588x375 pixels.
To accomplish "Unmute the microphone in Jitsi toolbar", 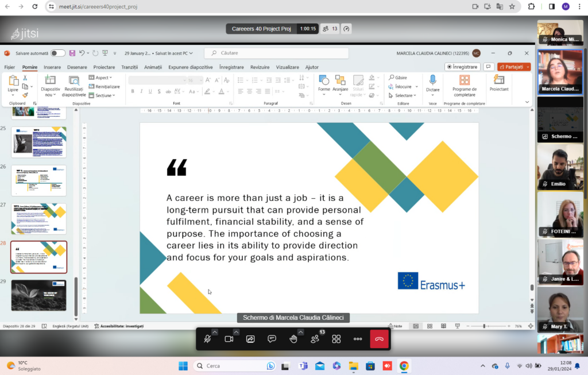I will [x=207, y=339].
